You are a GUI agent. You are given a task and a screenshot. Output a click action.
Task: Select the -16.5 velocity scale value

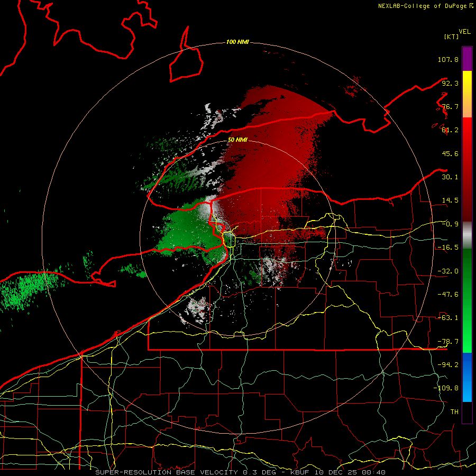coord(448,248)
